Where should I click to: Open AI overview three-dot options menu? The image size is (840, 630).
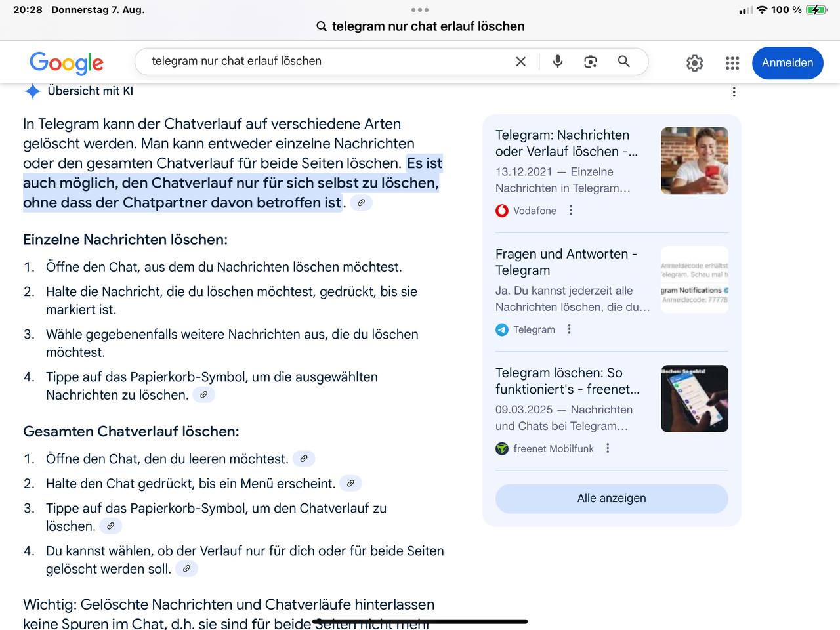[x=734, y=92]
